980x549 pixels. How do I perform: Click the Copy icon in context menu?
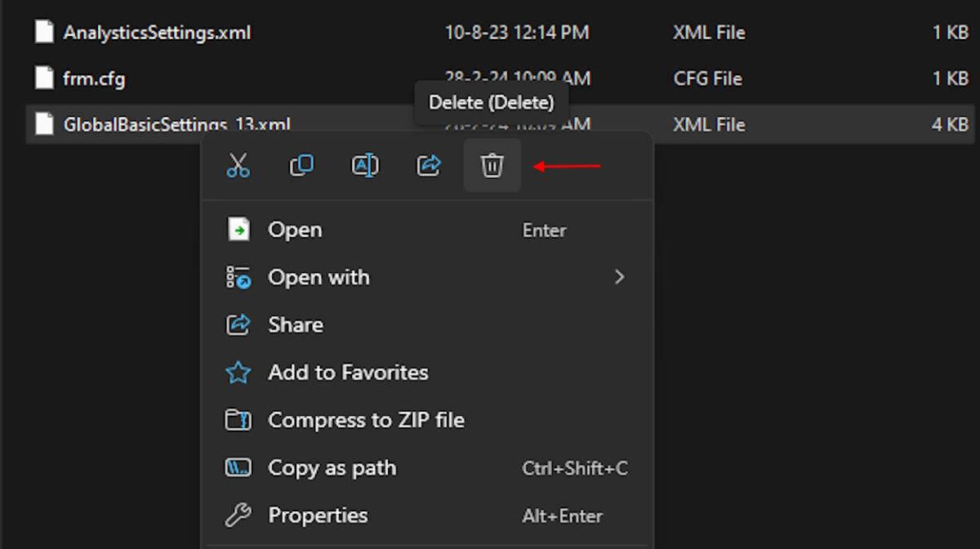(x=301, y=166)
